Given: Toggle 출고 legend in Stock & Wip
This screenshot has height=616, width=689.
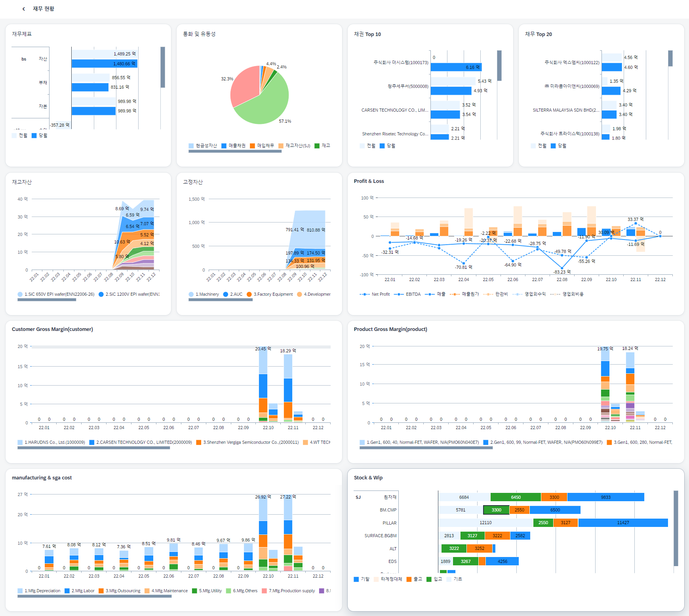Looking at the screenshot, I should pyautogui.click(x=415, y=579).
